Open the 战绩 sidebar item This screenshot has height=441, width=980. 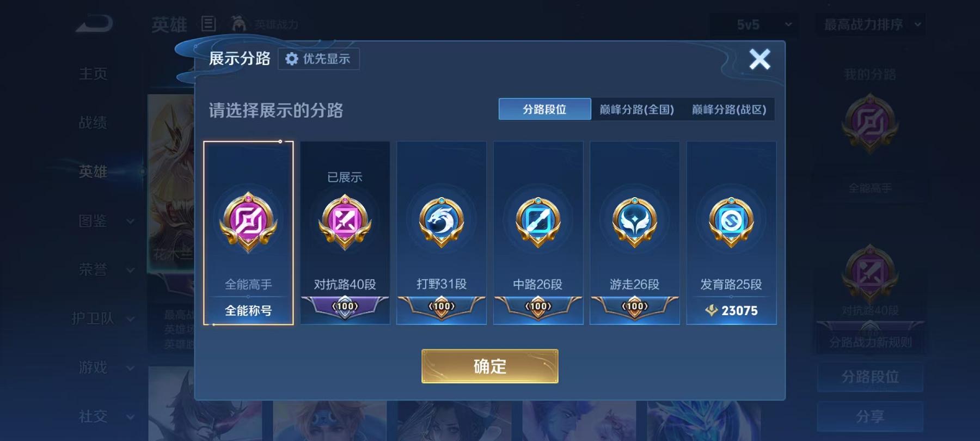point(93,122)
